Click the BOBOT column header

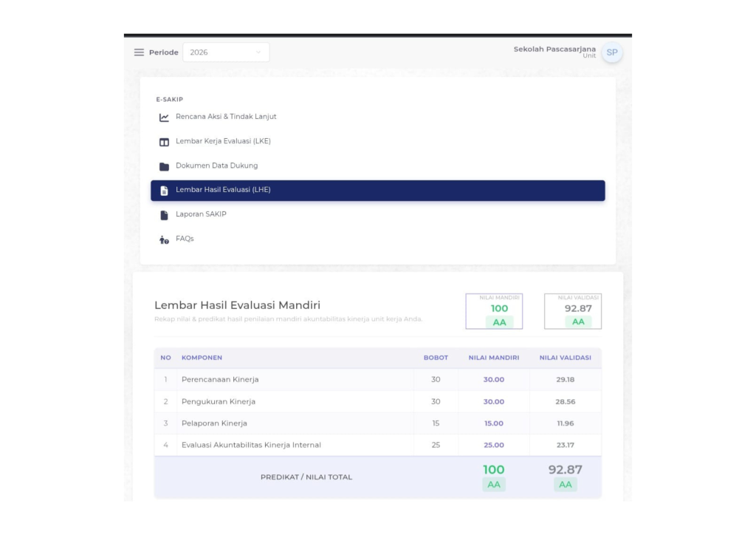[x=436, y=358]
